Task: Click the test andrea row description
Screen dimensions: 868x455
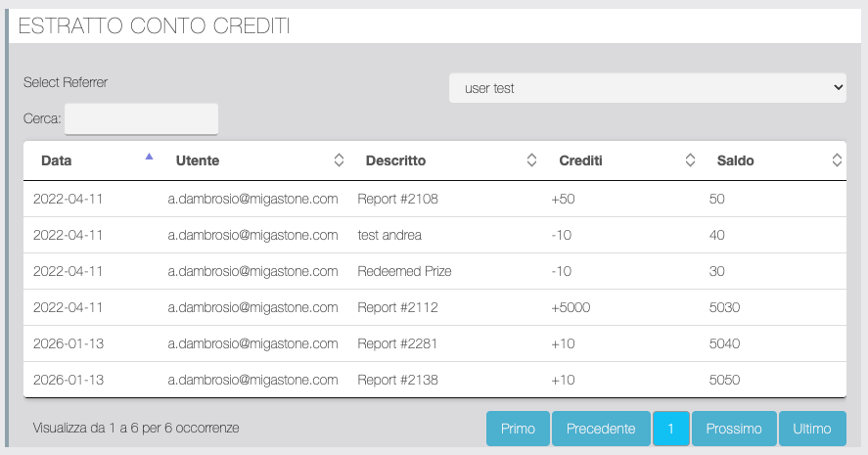Action: coord(389,235)
